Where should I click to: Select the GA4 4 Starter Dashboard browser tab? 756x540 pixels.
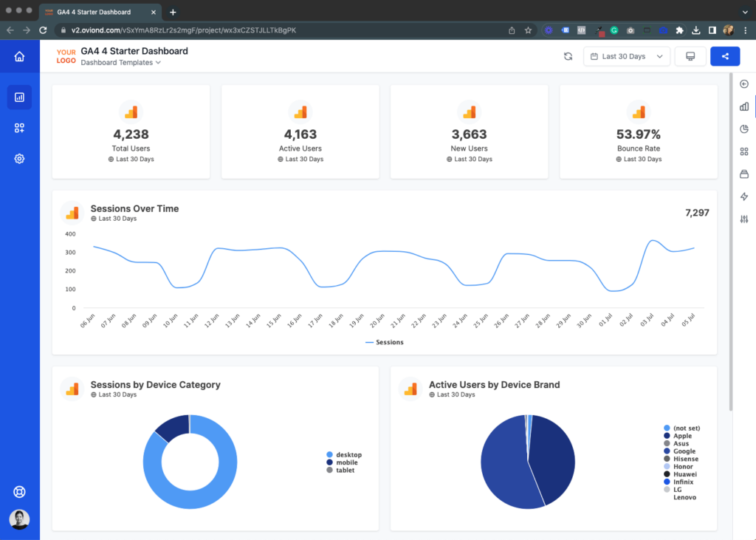[x=100, y=12]
